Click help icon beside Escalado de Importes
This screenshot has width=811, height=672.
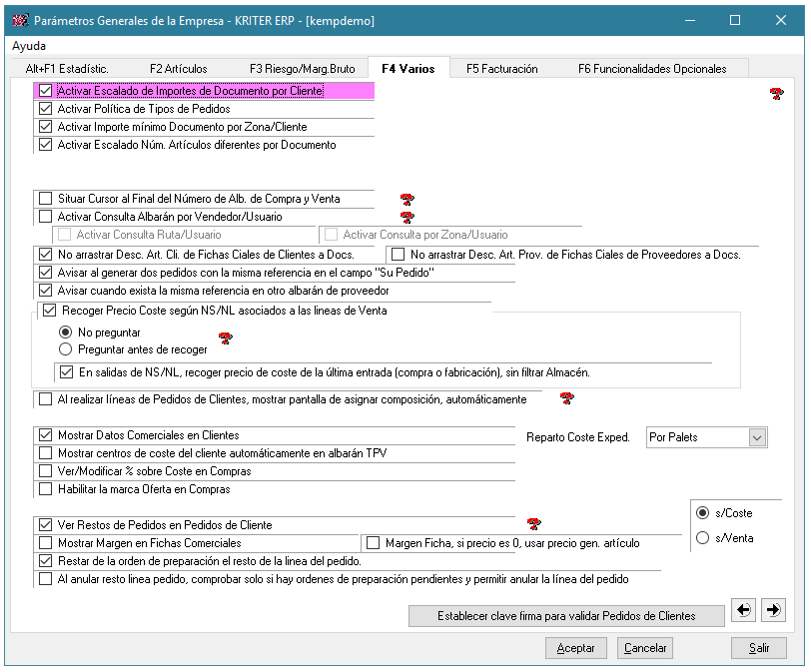[776, 94]
